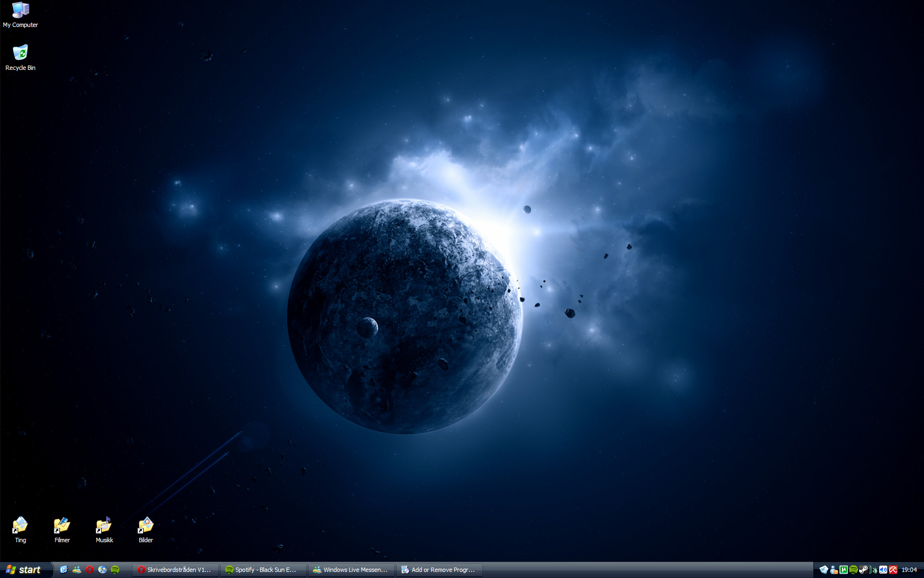Select the Recycle Bin desktop icon
Viewport: 924px width, 578px height.
tap(20, 58)
